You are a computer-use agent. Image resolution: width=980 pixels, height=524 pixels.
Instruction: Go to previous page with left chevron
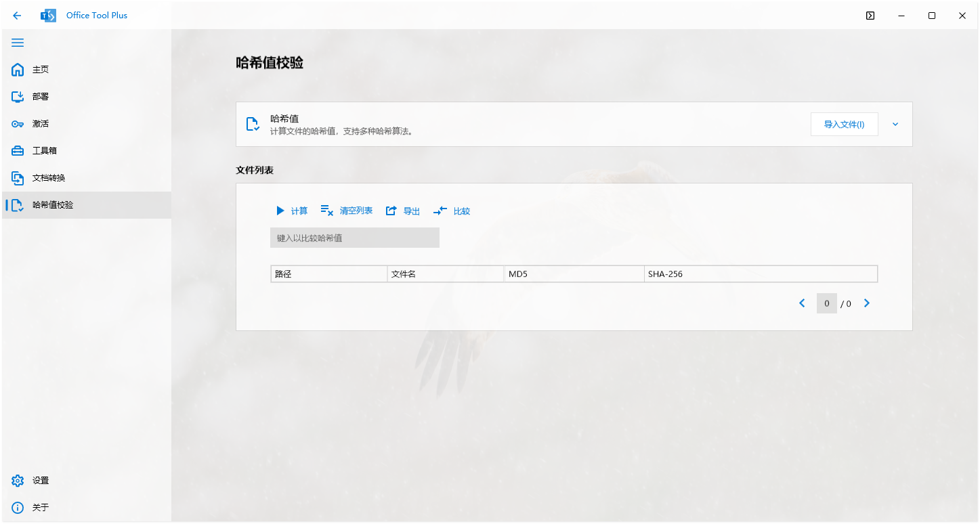(x=802, y=303)
